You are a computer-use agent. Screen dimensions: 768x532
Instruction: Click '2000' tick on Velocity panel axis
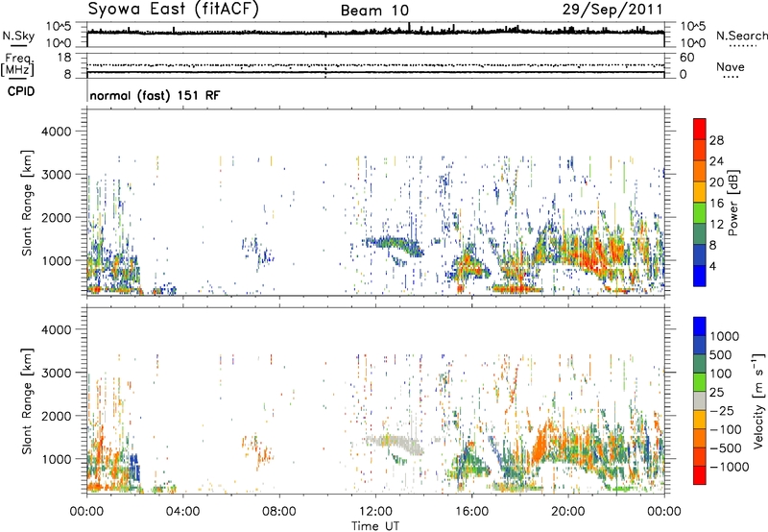(57, 416)
